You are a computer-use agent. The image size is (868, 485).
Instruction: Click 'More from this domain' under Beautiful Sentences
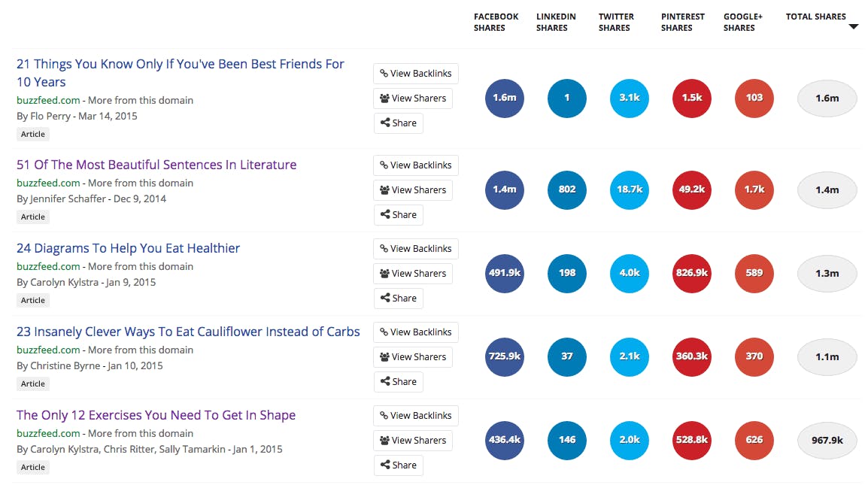[141, 183]
